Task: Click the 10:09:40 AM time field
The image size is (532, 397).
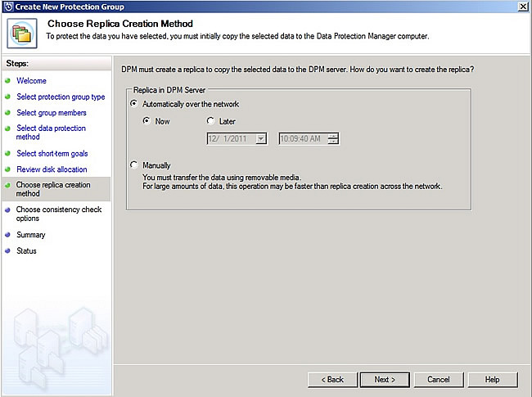Action: [x=303, y=138]
